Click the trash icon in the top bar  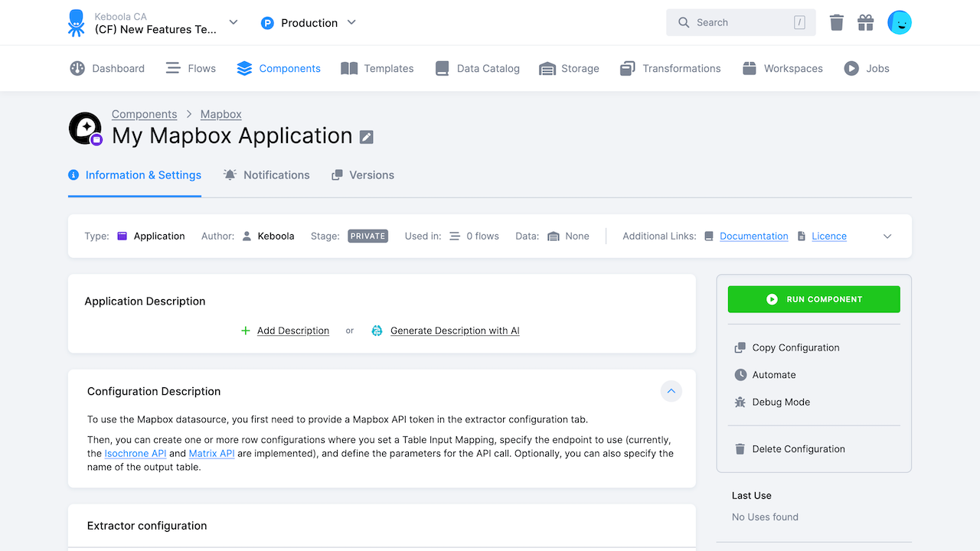click(x=836, y=22)
